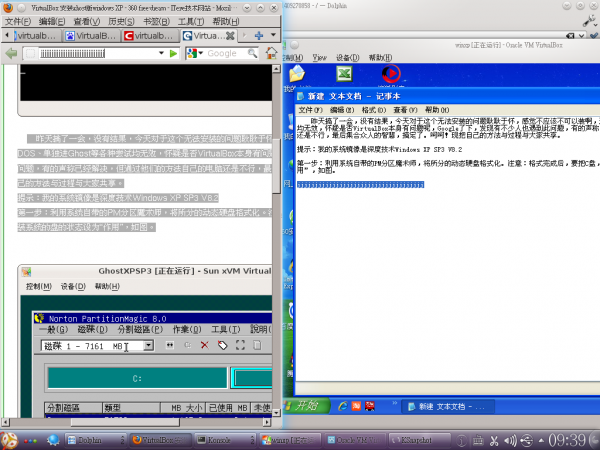Click the Firefox horizontal scrollbar thumb
The height and width of the screenshot is (450, 600).
point(125,422)
